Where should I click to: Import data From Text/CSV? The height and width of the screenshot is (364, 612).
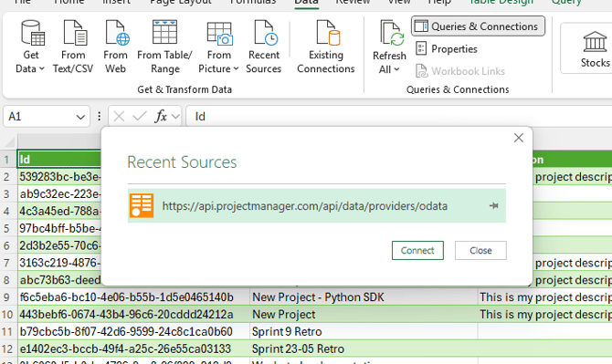[73, 47]
